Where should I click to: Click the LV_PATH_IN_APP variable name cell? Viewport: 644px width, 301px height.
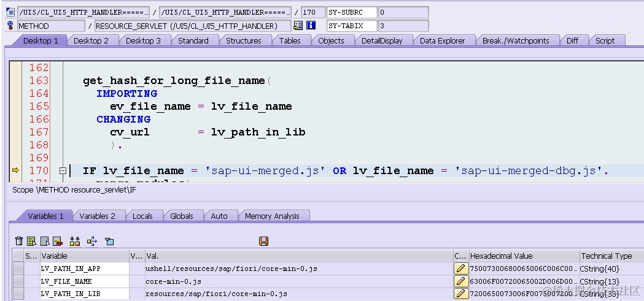pyautogui.click(x=84, y=269)
